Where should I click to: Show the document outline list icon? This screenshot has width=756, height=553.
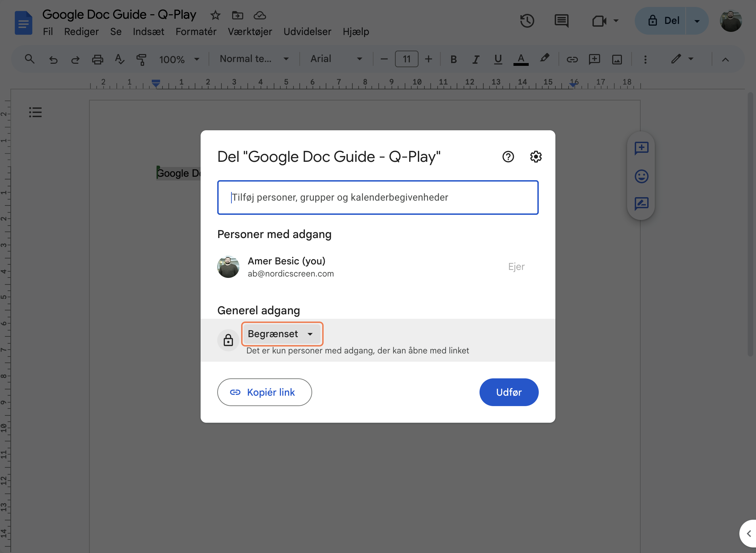35,112
